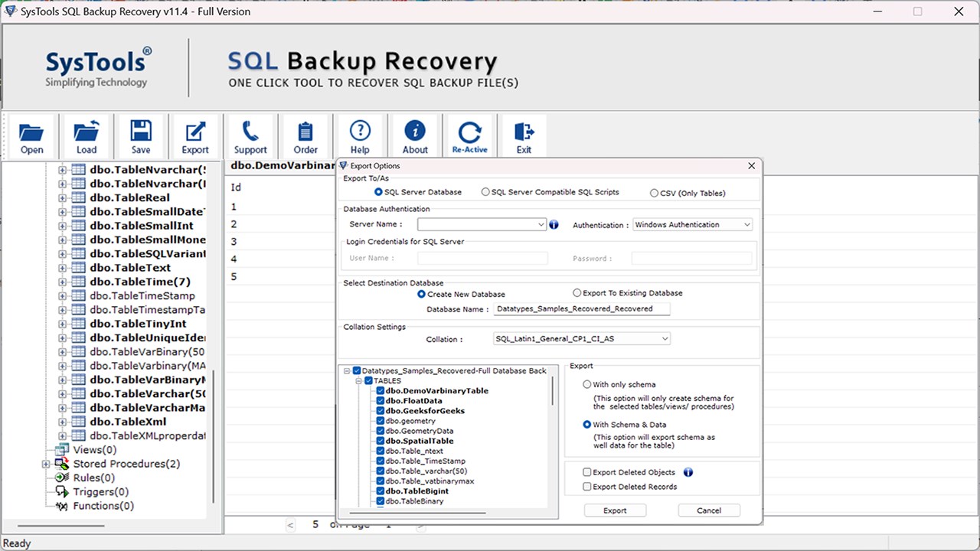The width and height of the screenshot is (980, 551).
Task: Click the Exit toolbar icon
Action: click(x=524, y=131)
